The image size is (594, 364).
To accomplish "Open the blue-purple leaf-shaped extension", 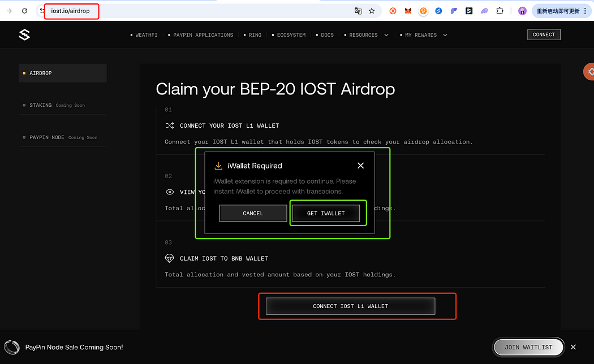I will coord(454,11).
